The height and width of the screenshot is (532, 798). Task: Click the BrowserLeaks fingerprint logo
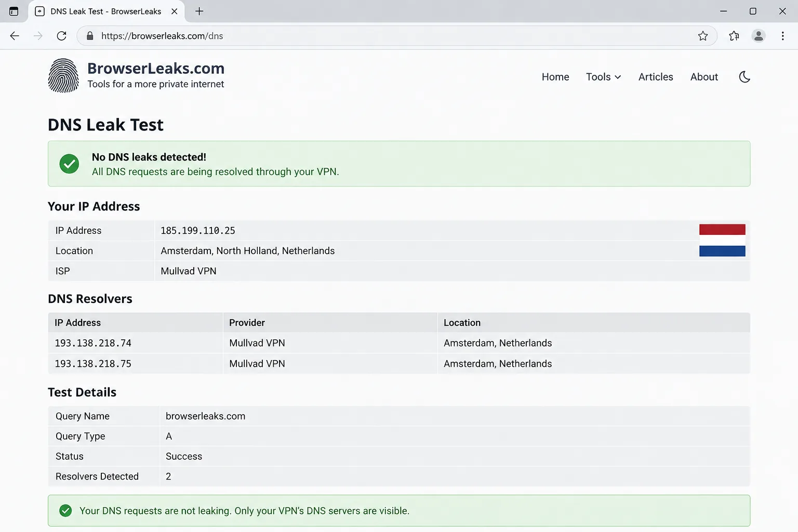tap(63, 76)
